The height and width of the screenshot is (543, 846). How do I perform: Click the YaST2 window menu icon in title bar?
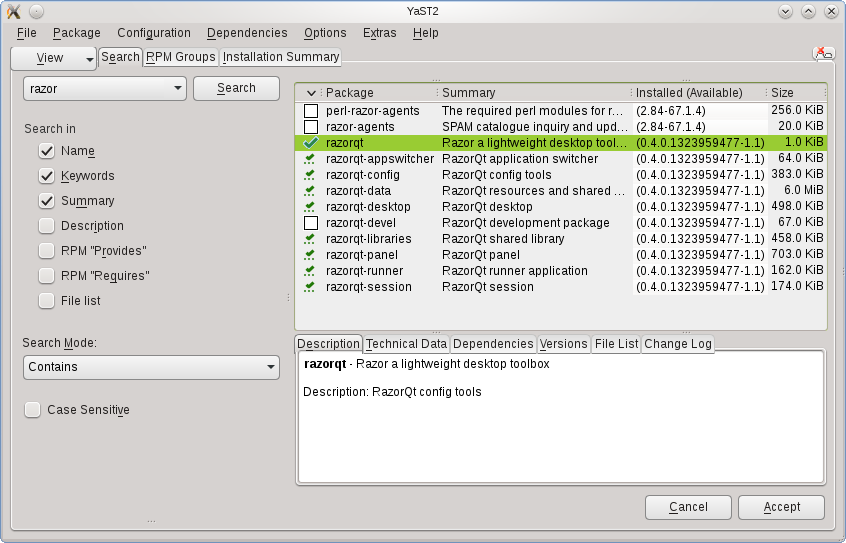[x=13, y=11]
